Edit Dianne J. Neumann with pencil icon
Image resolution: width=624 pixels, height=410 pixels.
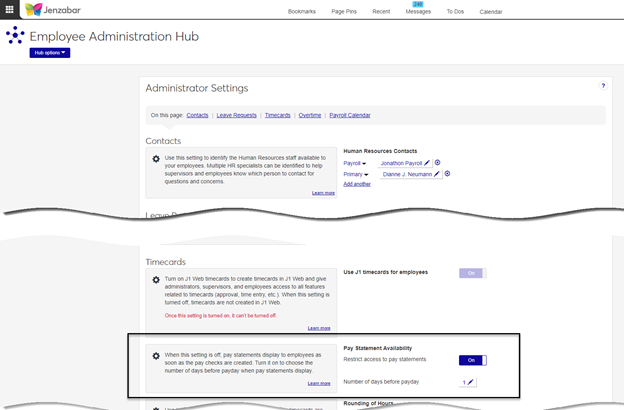coord(437,173)
